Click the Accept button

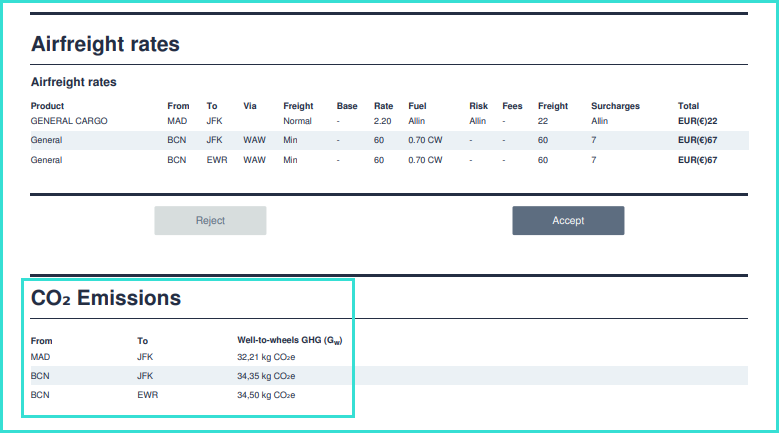(568, 220)
